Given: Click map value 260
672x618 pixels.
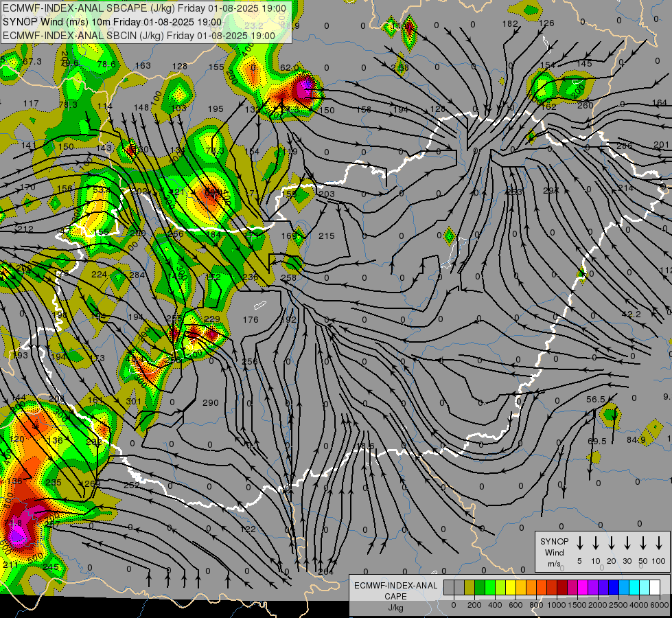Looking at the screenshot, I should point(586,106).
